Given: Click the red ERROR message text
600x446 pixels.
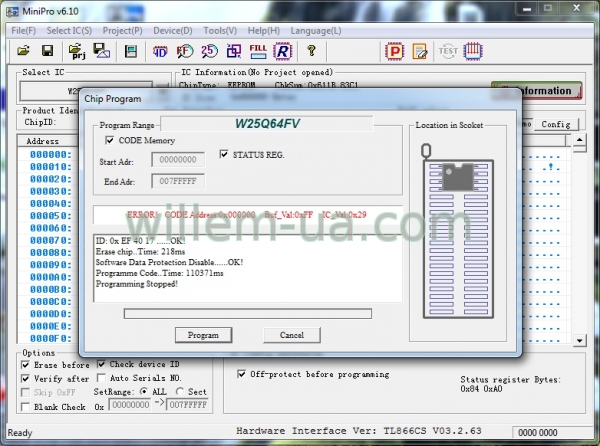Looking at the screenshot, I should pos(247,215).
